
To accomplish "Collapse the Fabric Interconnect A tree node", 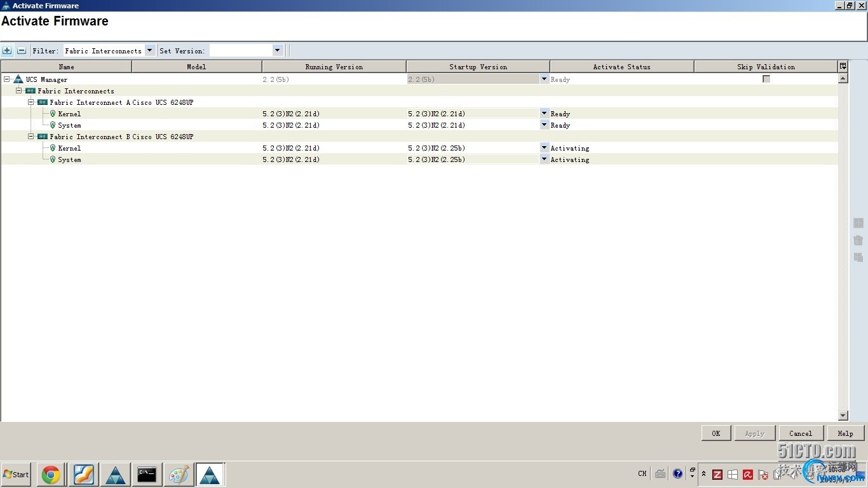I will [x=30, y=102].
